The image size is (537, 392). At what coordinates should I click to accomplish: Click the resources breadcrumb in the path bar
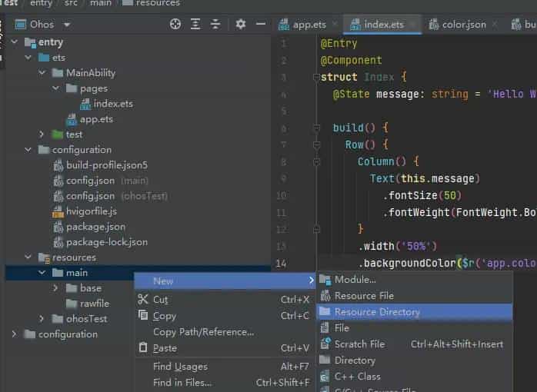pos(158,4)
